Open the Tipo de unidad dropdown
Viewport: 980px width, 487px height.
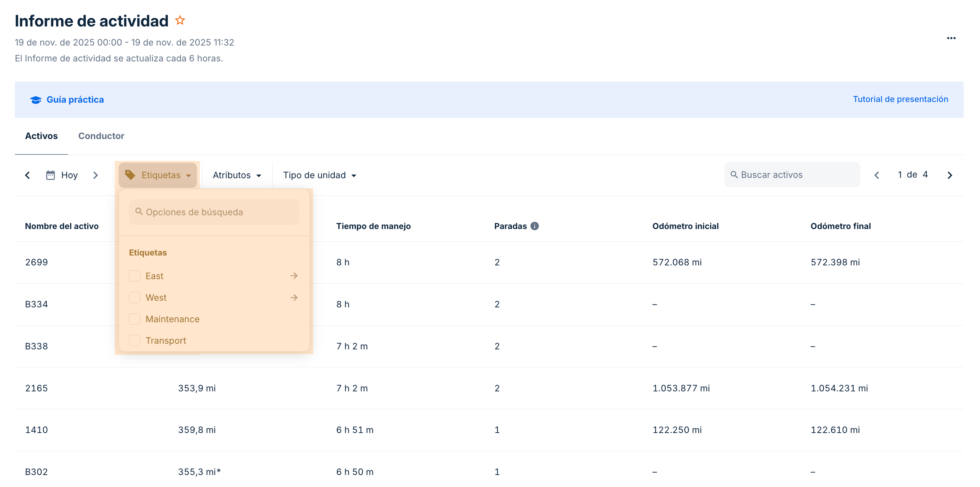click(x=319, y=175)
